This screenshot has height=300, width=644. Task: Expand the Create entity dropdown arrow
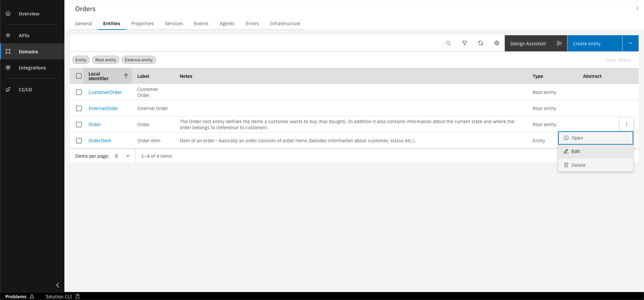[x=630, y=43]
